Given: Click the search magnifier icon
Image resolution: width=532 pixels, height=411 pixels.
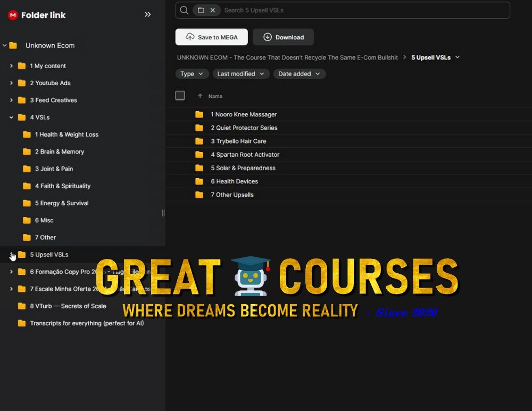Looking at the screenshot, I should coord(184,10).
